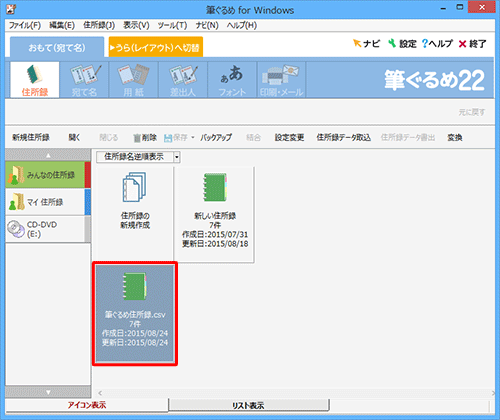The image size is (500, 420).
Task: Click sidebar scroll up arrow
Action: 48,155
